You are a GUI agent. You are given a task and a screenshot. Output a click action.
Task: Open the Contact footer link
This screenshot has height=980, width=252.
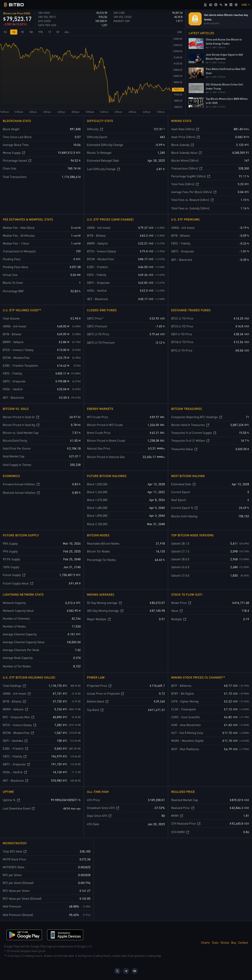[243, 943]
